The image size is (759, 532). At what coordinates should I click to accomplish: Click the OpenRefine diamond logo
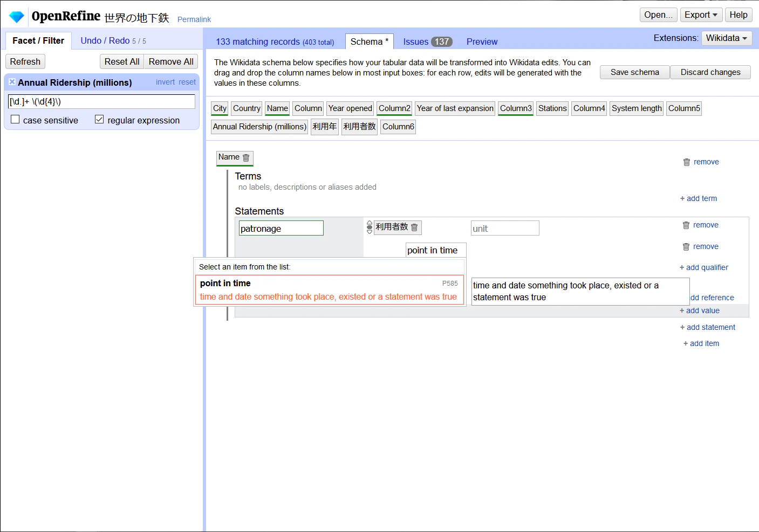[17, 17]
